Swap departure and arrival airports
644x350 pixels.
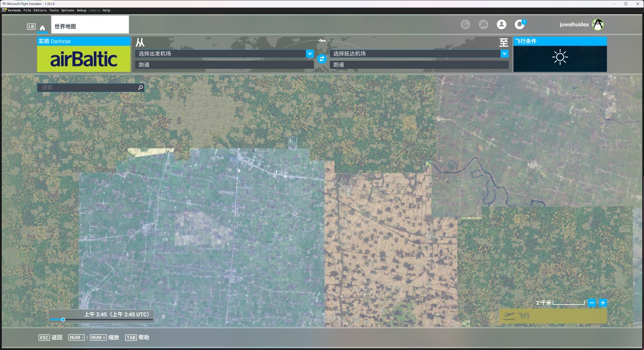pyautogui.click(x=322, y=59)
